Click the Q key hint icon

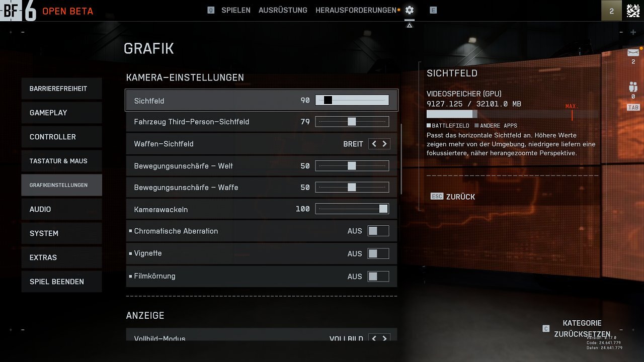coord(211,10)
